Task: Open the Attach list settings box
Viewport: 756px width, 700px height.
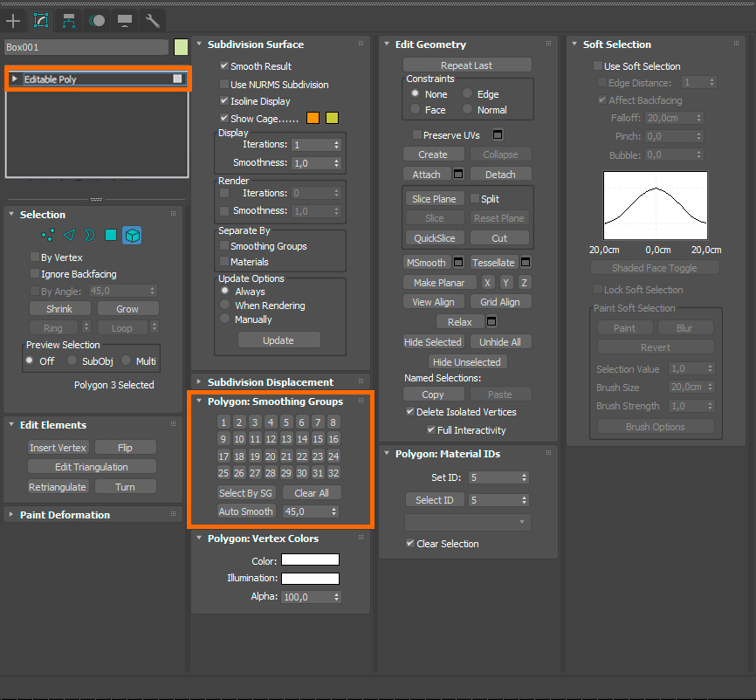Action: point(458,175)
